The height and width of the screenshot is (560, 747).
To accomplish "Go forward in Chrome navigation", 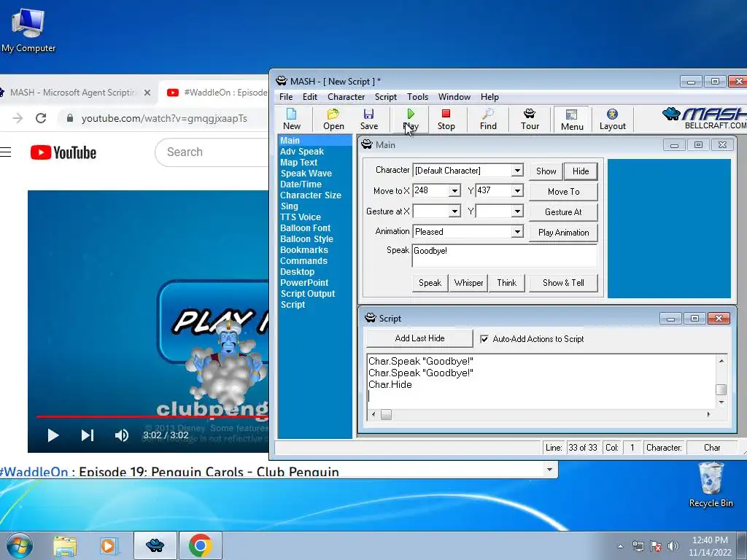I will (18, 118).
